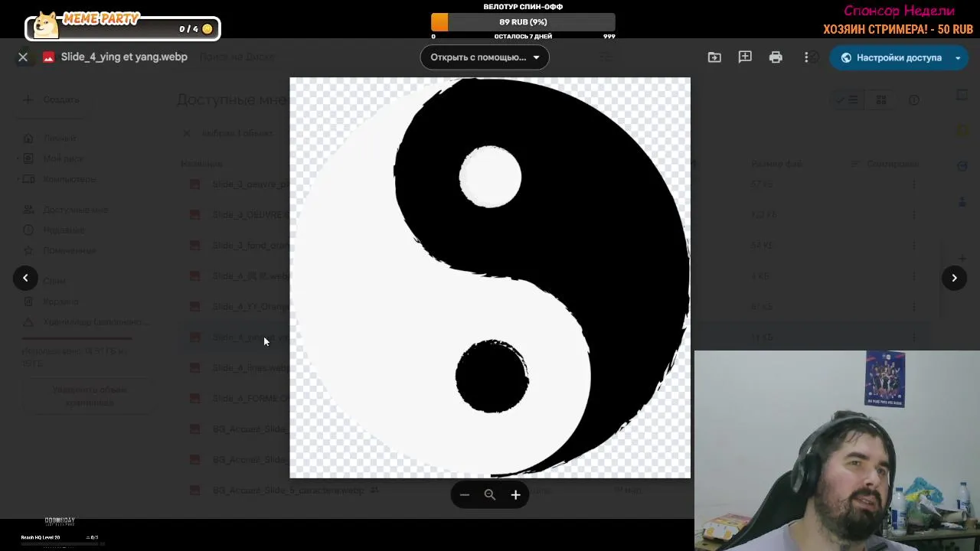Click the 'ХОЗЯИН СТРИМЕРА! - 50 RUB' sponsor text
The height and width of the screenshot is (551, 980).
[x=898, y=30]
